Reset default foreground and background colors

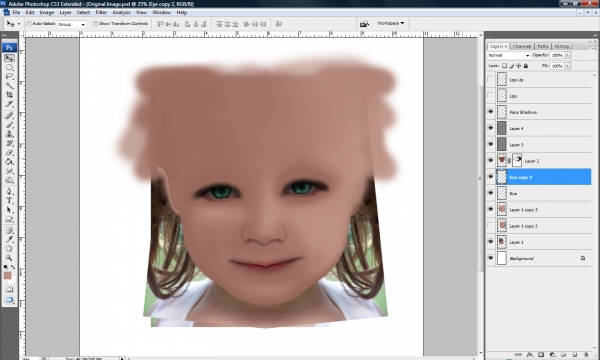click(5, 267)
